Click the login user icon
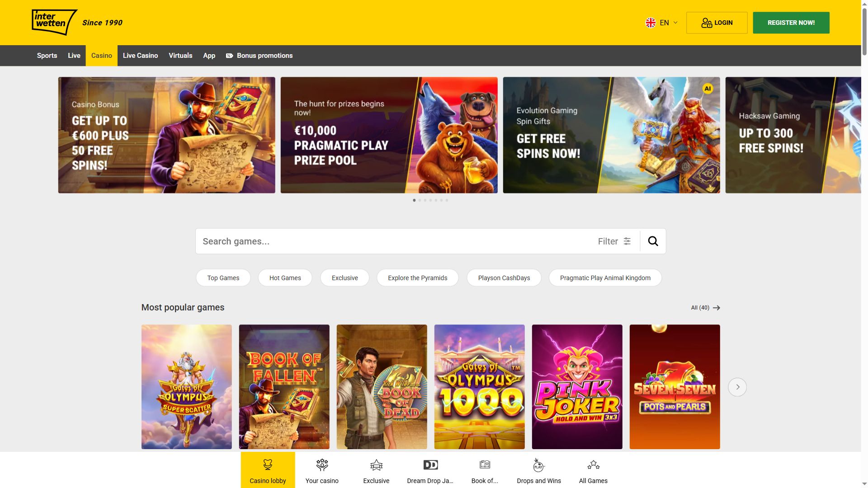 pos(707,23)
